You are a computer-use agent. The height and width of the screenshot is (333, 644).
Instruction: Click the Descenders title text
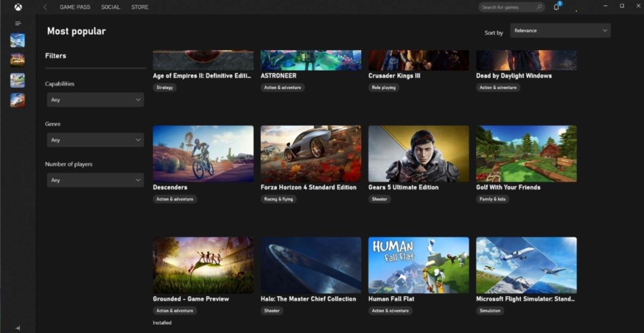click(170, 187)
